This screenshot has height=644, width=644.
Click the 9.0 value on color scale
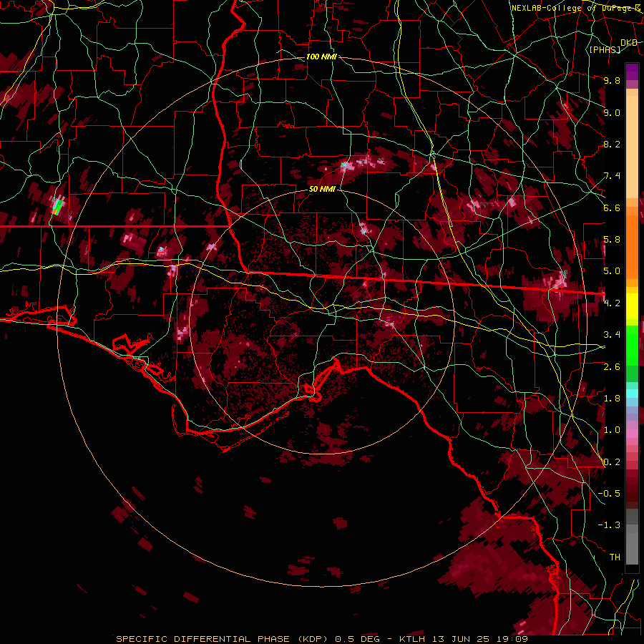pos(612,112)
